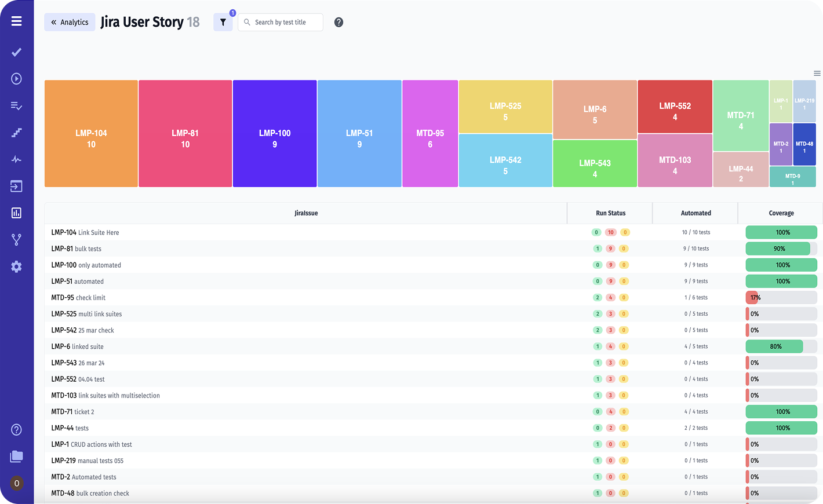Viewport: 823px width, 504px height.
Task: Select the orange LMP-104 treemap block
Action: pyautogui.click(x=91, y=134)
